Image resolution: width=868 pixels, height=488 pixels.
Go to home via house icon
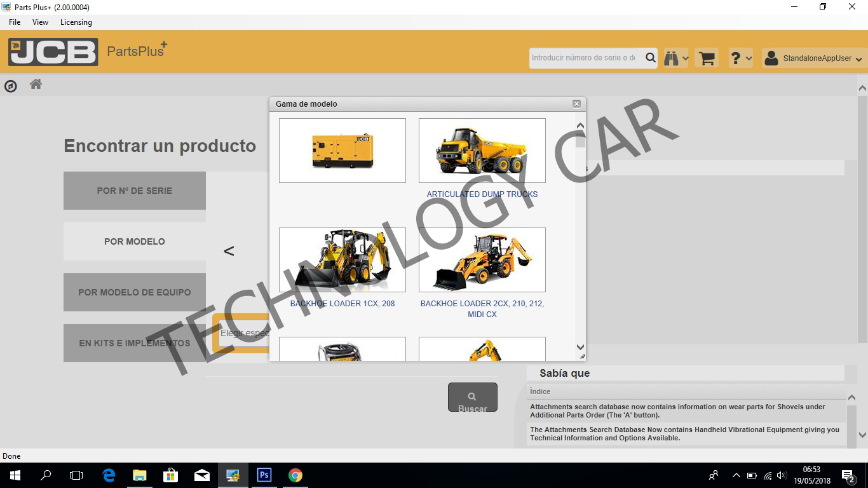[36, 84]
